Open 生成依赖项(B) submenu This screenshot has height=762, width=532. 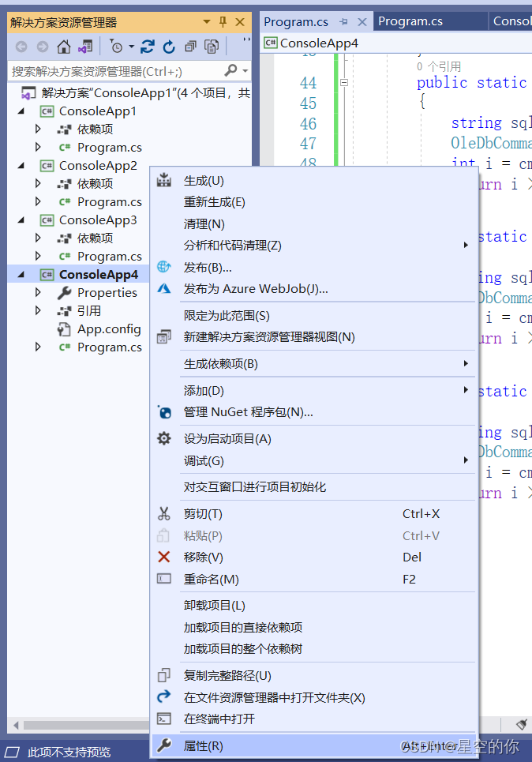point(313,364)
